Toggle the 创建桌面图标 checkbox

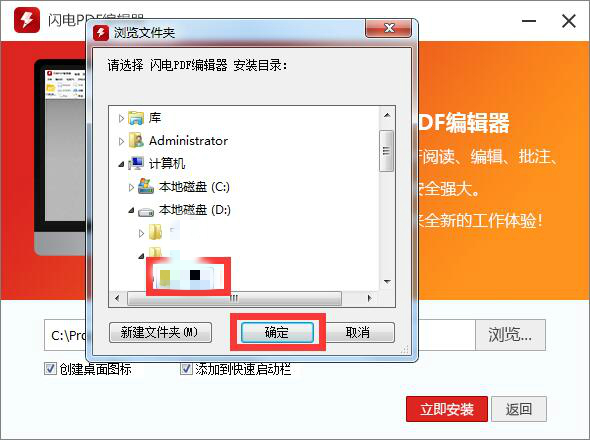pyautogui.click(x=50, y=368)
